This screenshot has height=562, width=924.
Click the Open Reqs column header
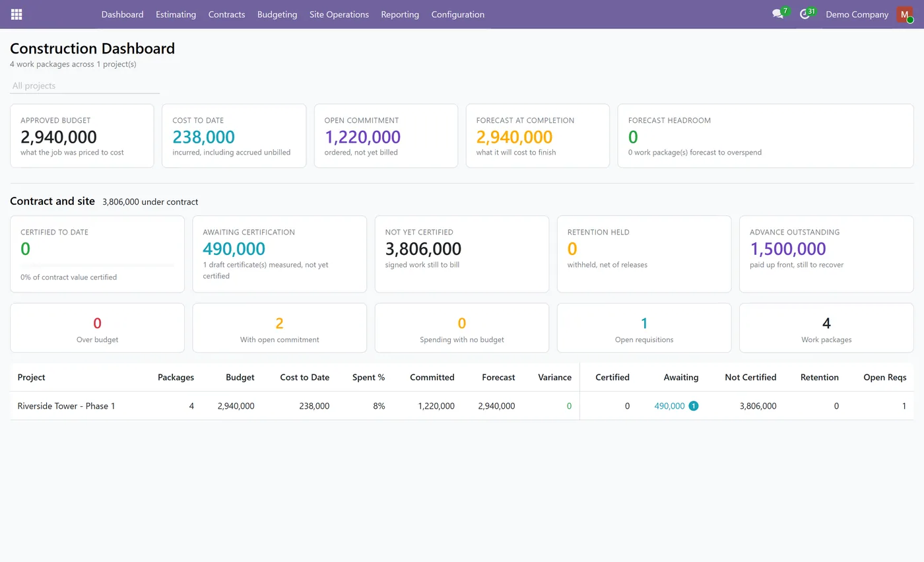click(x=884, y=377)
